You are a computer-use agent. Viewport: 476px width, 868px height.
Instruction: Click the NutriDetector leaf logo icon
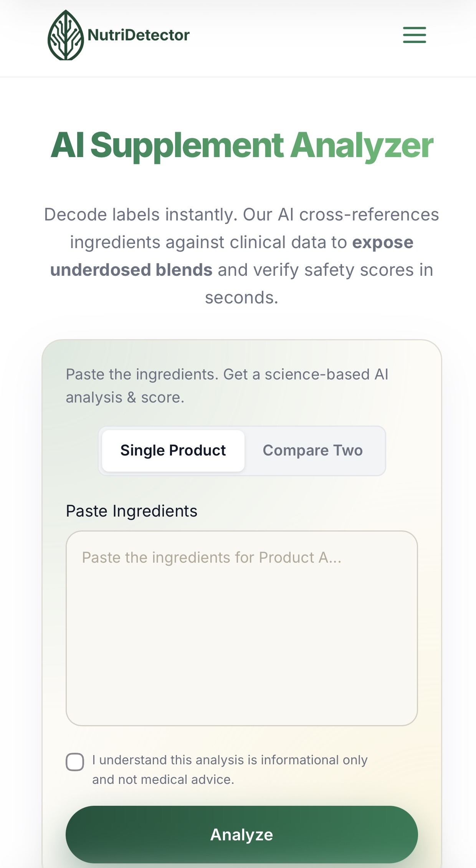click(x=66, y=35)
